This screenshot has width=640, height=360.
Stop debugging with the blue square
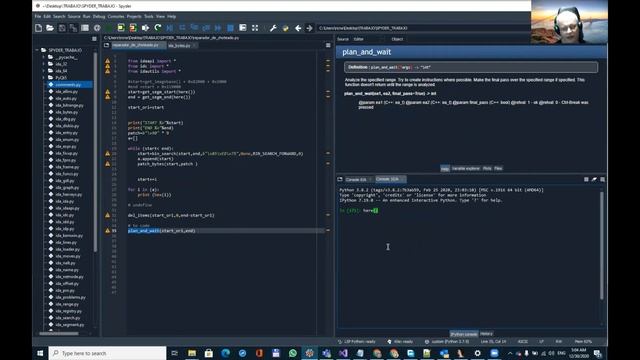[x=230, y=28]
